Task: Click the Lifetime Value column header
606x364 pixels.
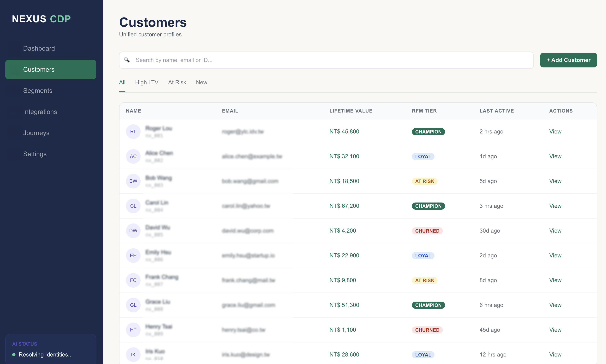Action: (x=351, y=111)
